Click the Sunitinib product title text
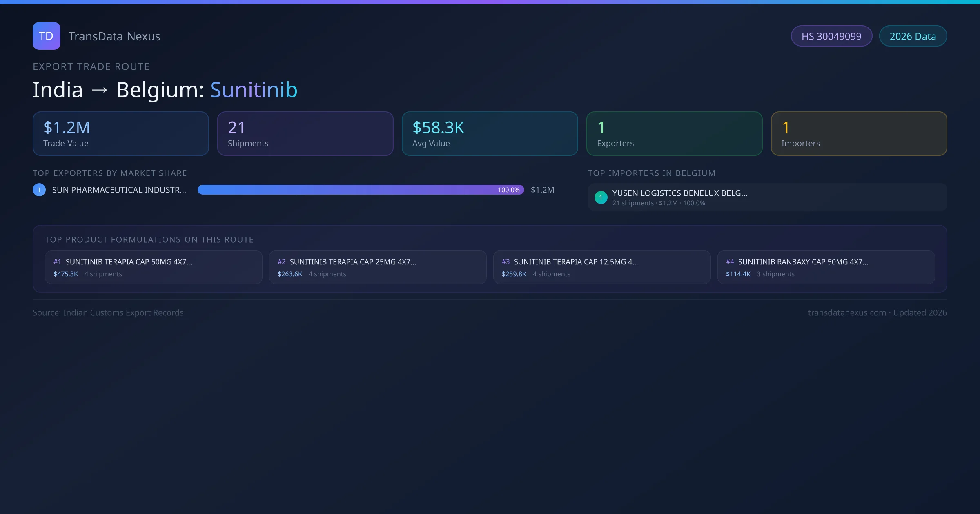Image resolution: width=980 pixels, height=514 pixels. 254,90
